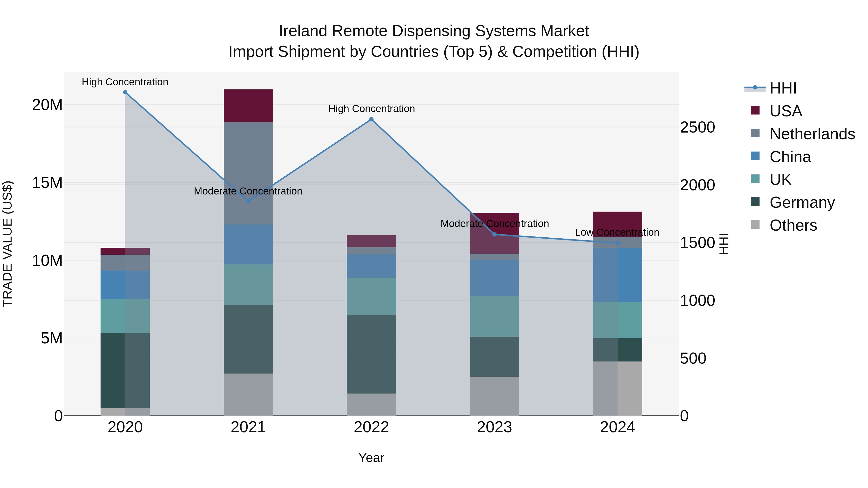
Task: Click the Netherlands segment of 2020 bar
Action: (x=125, y=263)
